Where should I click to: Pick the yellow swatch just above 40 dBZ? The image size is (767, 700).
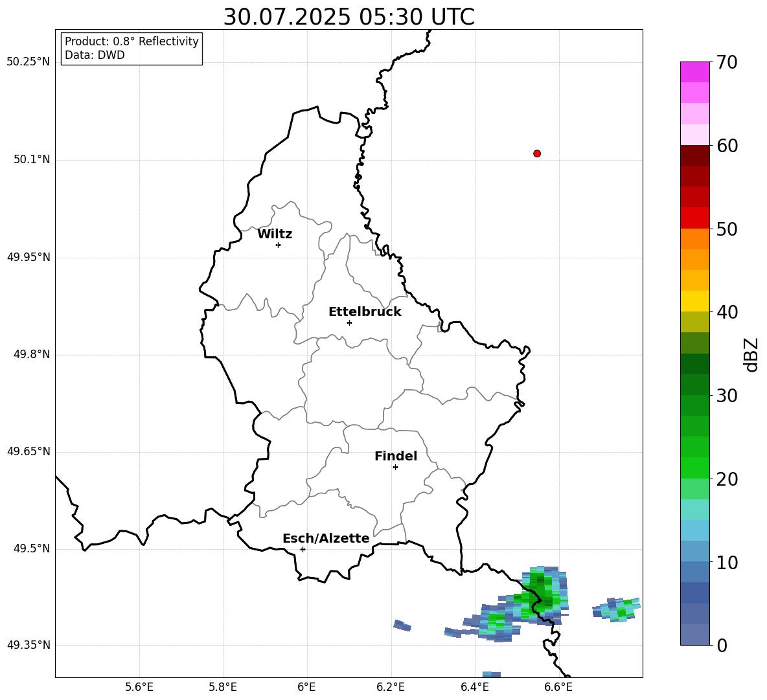click(x=694, y=301)
